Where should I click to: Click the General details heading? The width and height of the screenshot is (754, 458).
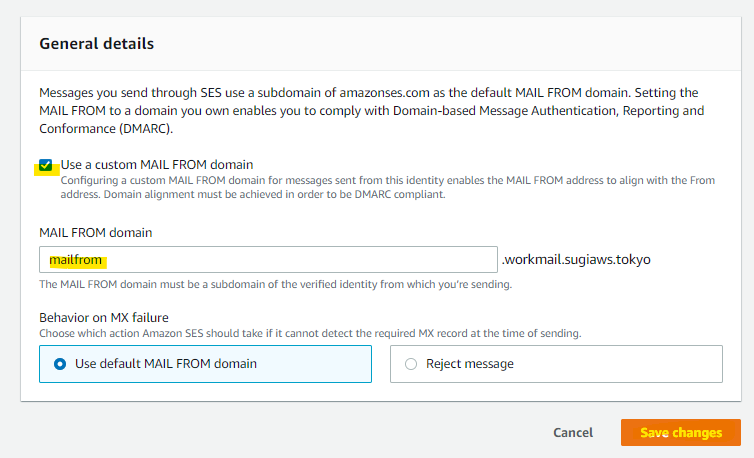click(96, 44)
